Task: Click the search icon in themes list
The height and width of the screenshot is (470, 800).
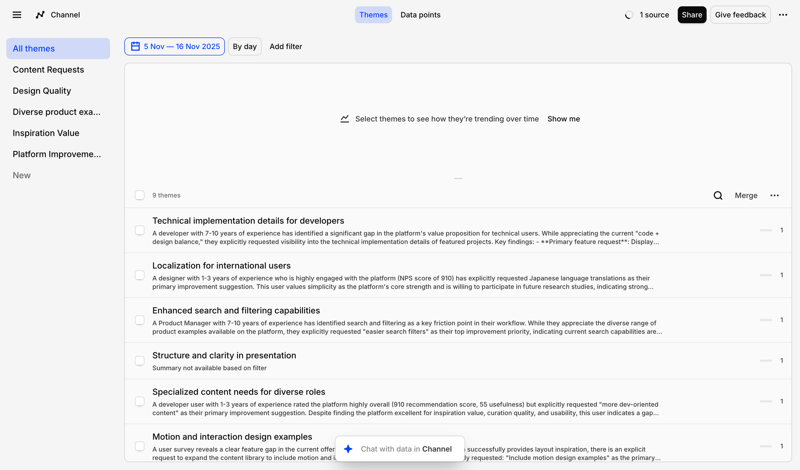Action: [x=718, y=196]
